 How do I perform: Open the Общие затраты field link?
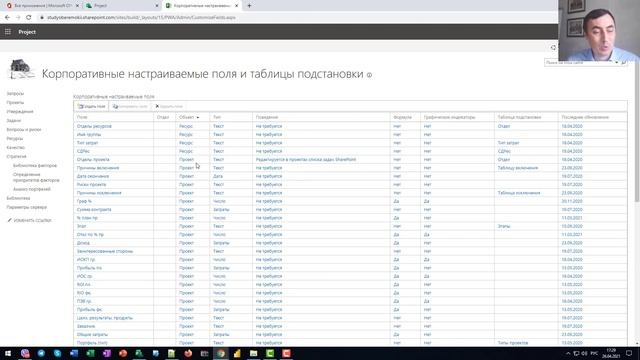pyautogui.click(x=92, y=334)
